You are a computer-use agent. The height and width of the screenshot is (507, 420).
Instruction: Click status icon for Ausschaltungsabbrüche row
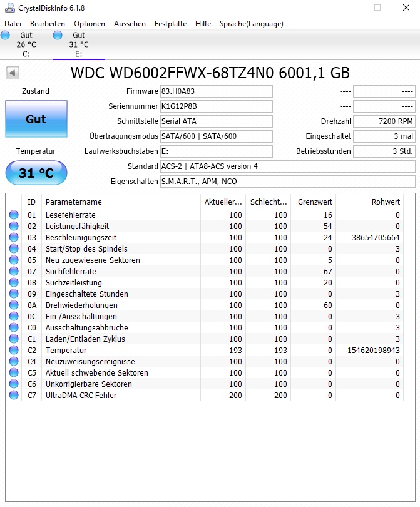[x=14, y=327]
